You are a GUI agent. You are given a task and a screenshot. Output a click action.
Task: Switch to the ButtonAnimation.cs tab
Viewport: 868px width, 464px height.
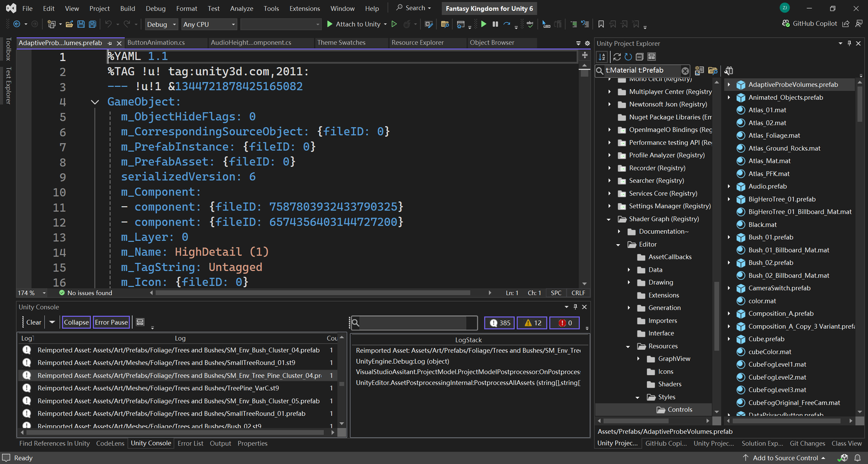pos(156,43)
